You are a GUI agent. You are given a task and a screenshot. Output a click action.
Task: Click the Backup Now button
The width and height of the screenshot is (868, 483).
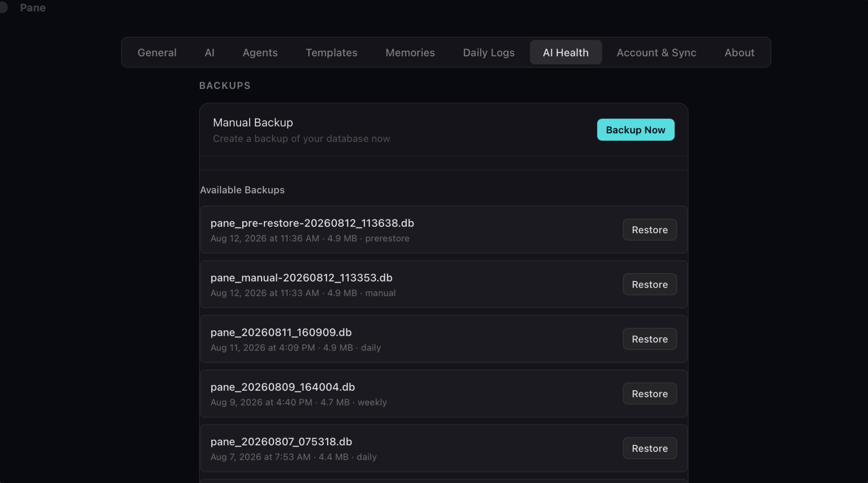click(x=635, y=130)
